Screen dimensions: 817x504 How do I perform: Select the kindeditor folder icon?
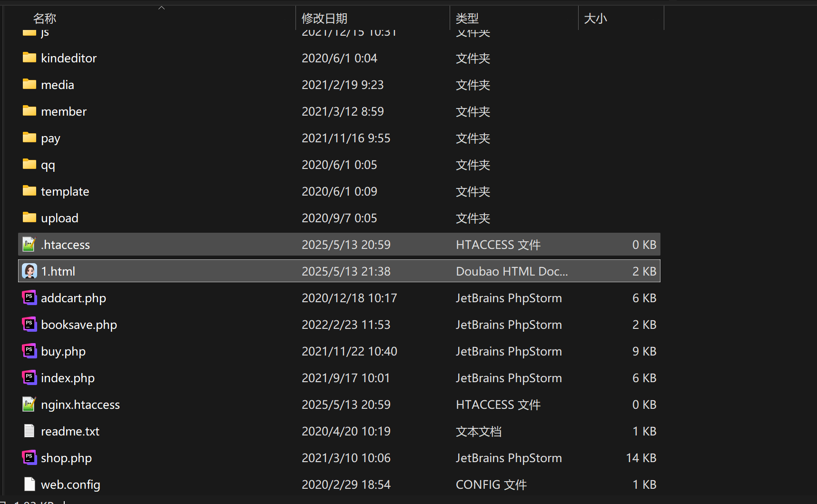click(x=29, y=58)
